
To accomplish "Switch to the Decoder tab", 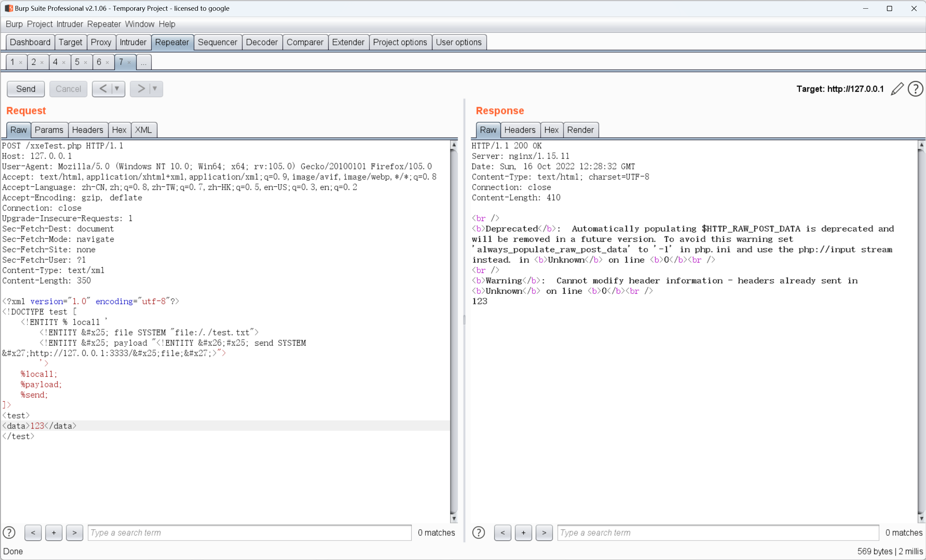I will tap(262, 42).
